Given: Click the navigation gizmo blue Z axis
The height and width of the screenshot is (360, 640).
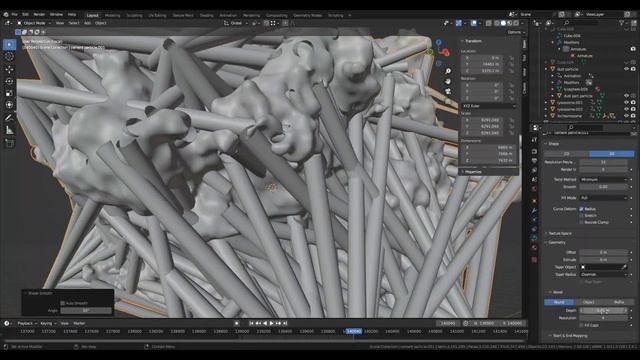Looking at the screenshot, I should pos(438,42).
